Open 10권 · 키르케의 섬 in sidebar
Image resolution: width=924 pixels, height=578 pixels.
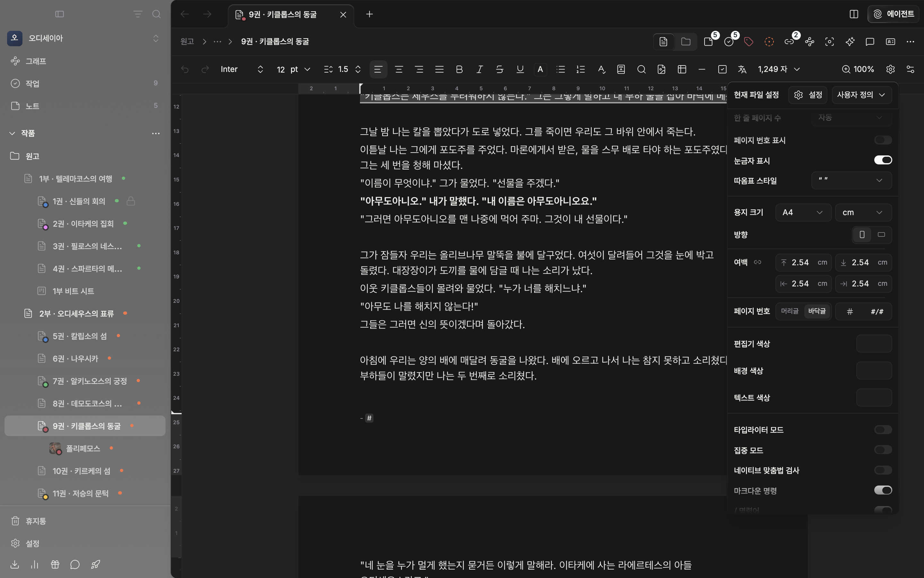click(85, 471)
